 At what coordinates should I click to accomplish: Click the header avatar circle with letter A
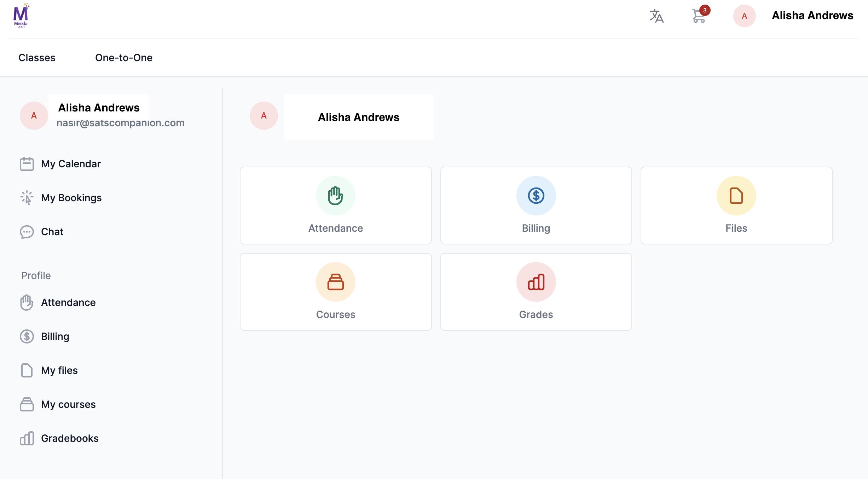(x=744, y=16)
